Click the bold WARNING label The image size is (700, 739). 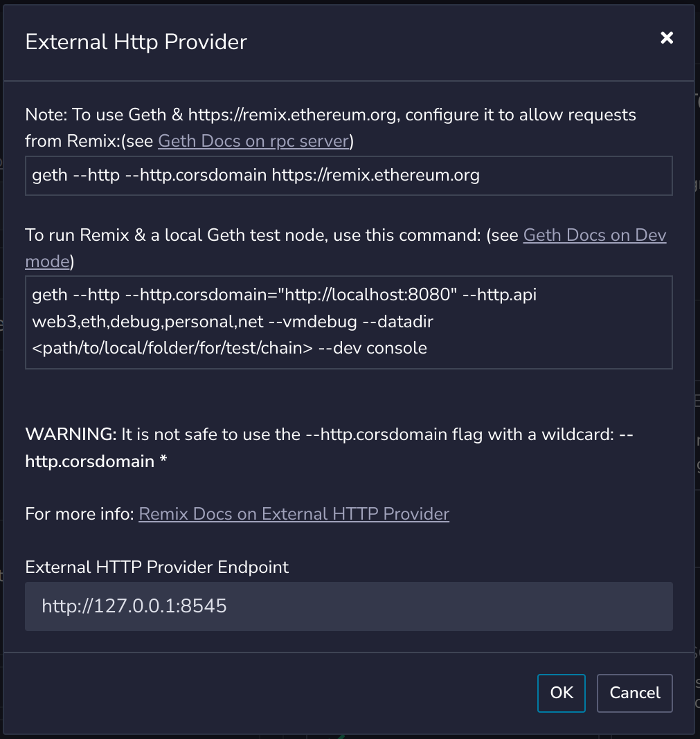pos(71,435)
